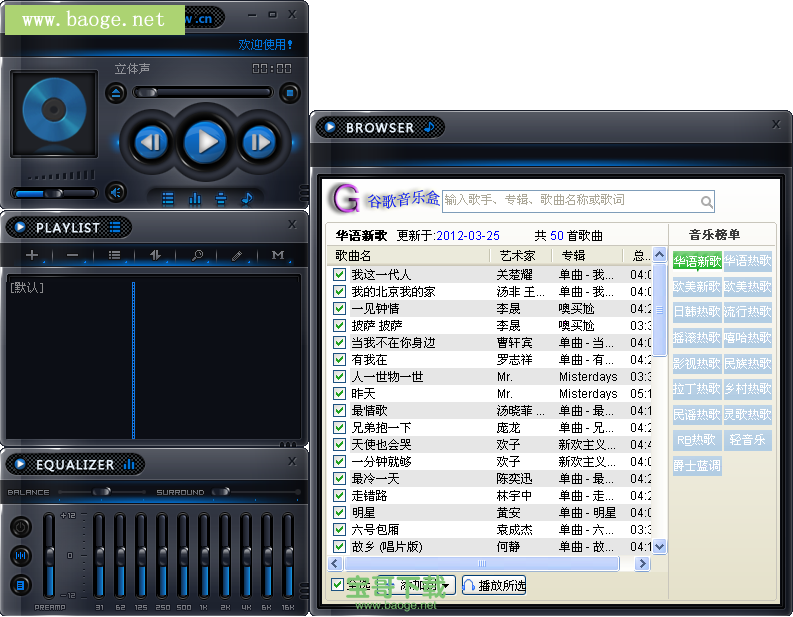
Task: Click the round play icon in Playlist title
Action: click(20, 227)
